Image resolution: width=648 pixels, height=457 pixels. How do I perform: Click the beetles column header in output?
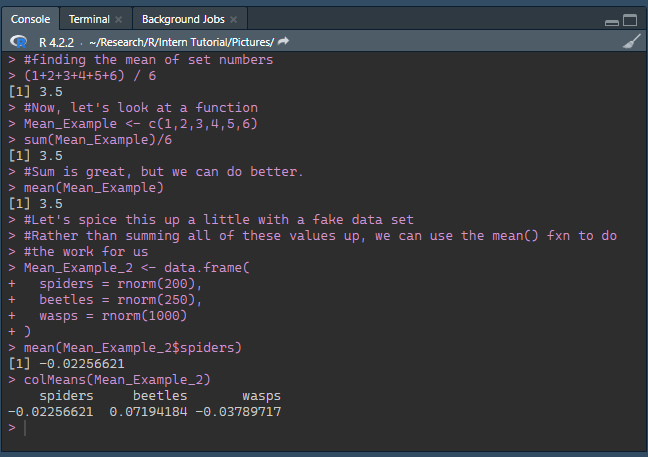[160, 395]
